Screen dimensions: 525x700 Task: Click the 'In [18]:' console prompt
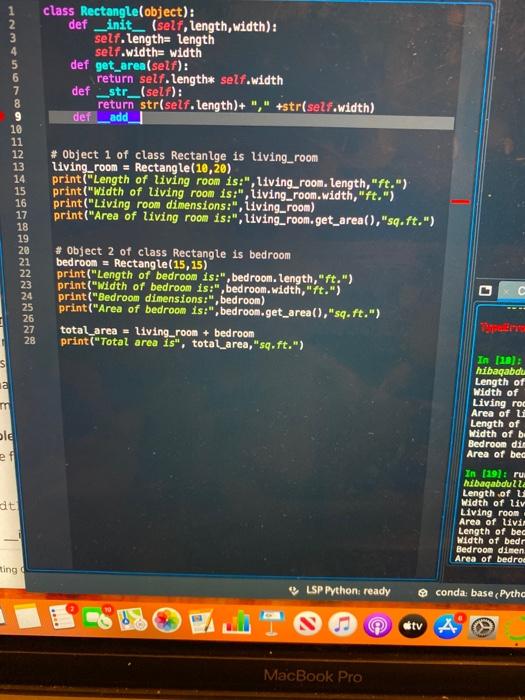point(499,360)
